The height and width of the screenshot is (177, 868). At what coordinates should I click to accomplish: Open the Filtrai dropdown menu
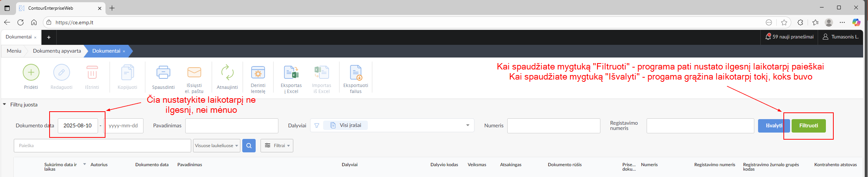[277, 146]
